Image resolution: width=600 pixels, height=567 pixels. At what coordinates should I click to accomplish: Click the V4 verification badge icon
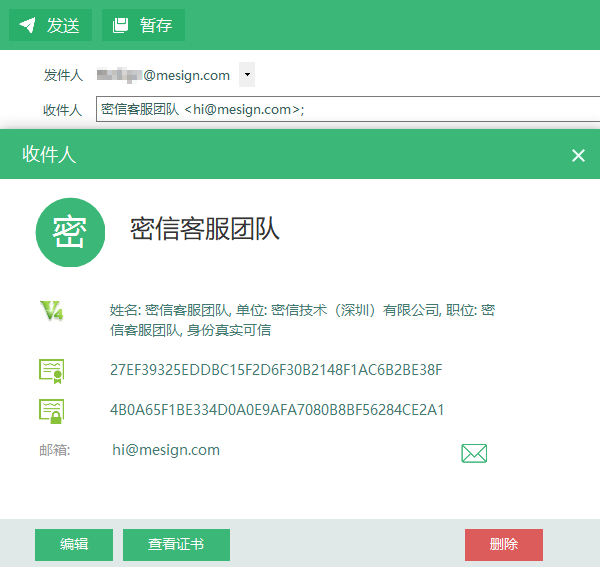click(x=51, y=310)
